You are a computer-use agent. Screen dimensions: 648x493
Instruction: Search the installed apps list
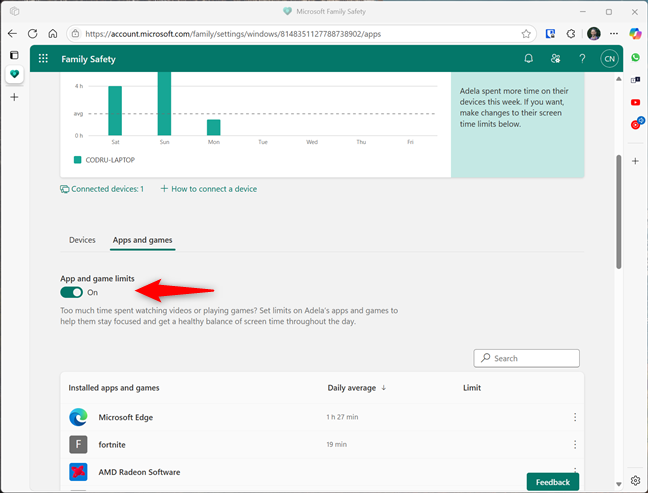click(526, 358)
